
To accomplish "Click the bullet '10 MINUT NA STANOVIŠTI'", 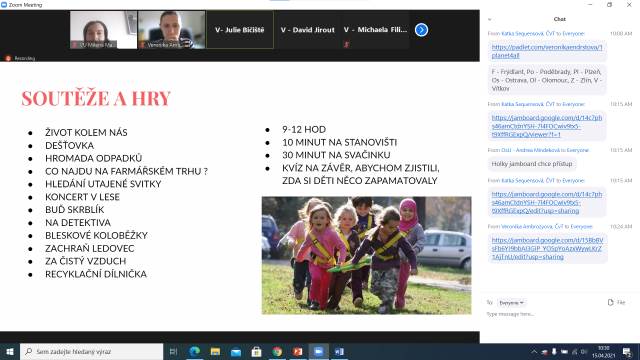I will [339, 142].
